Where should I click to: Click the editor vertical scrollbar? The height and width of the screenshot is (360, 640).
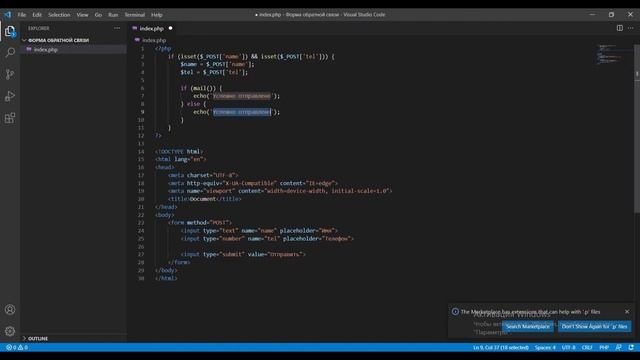pos(637,128)
